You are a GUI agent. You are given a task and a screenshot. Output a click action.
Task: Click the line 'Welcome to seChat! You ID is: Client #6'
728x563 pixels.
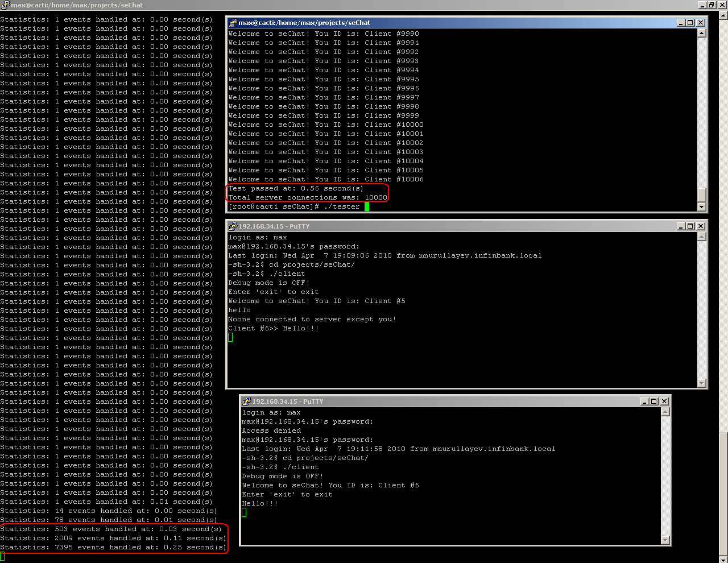(x=330, y=485)
